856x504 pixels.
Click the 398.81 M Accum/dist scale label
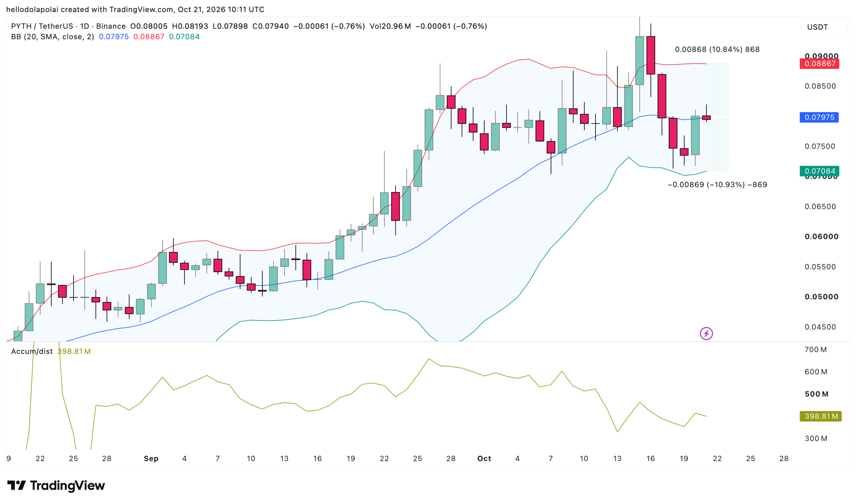coord(820,416)
